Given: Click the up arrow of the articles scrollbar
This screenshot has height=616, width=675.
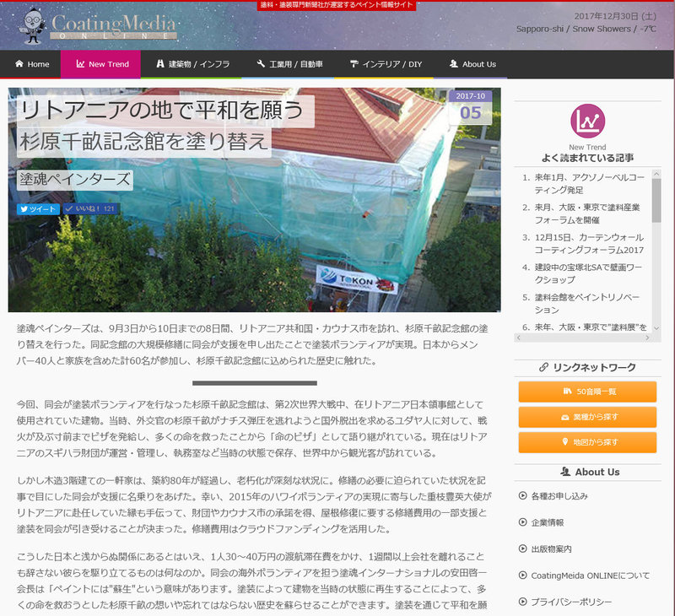Looking at the screenshot, I should 656,174.
